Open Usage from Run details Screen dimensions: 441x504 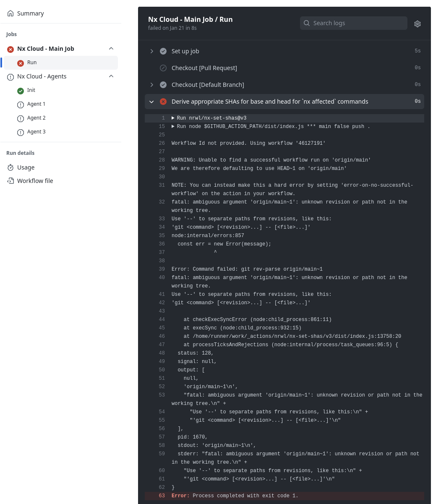(x=26, y=167)
